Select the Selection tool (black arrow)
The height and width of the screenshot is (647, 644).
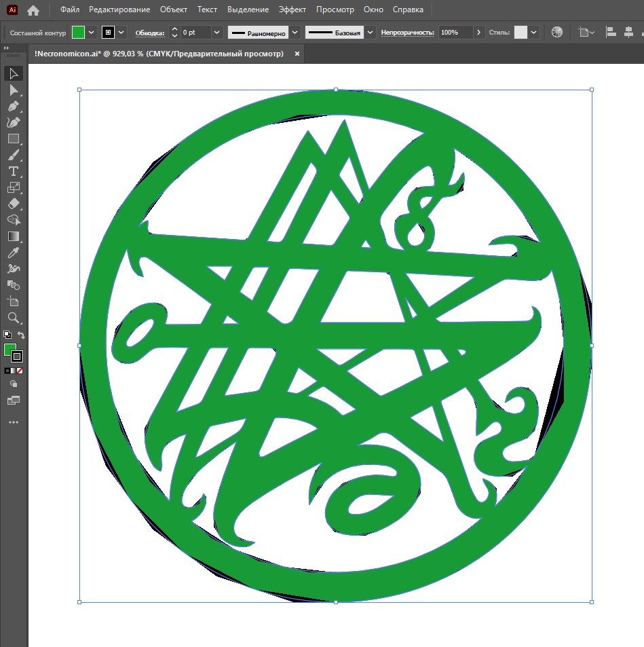click(x=13, y=74)
